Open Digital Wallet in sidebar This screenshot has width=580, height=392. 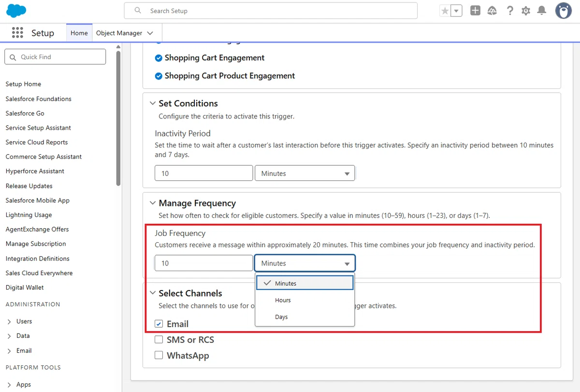coord(25,288)
